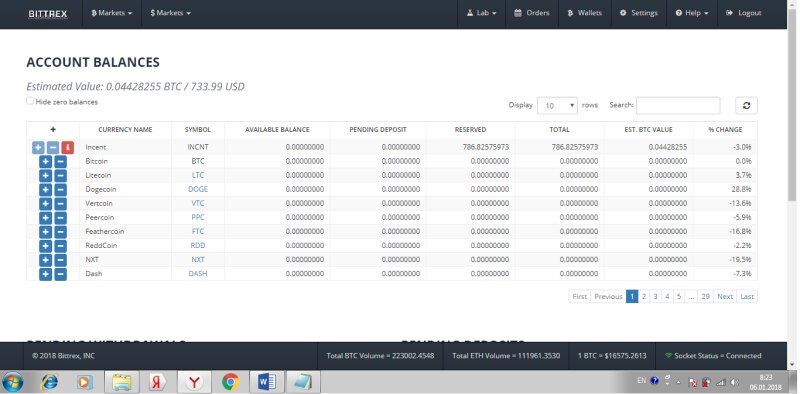Image resolution: width=800 pixels, height=394 pixels.
Task: Click the red info icon for Incent
Action: (x=67, y=147)
